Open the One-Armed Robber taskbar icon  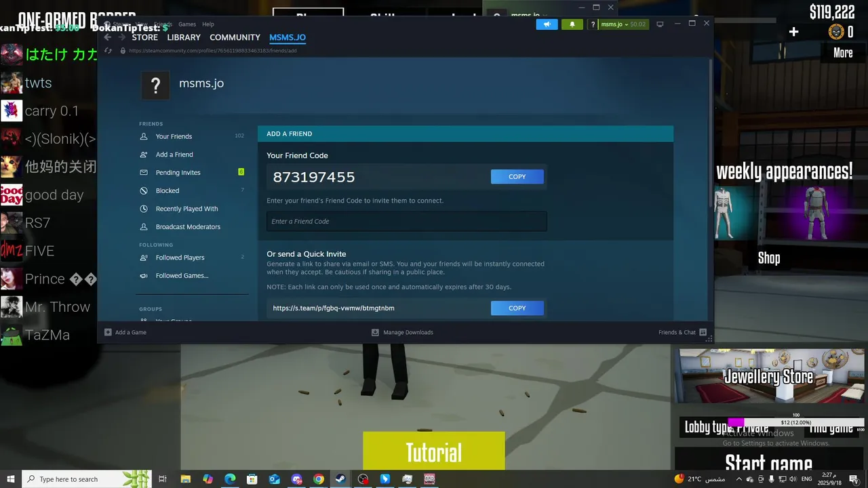[429, 479]
